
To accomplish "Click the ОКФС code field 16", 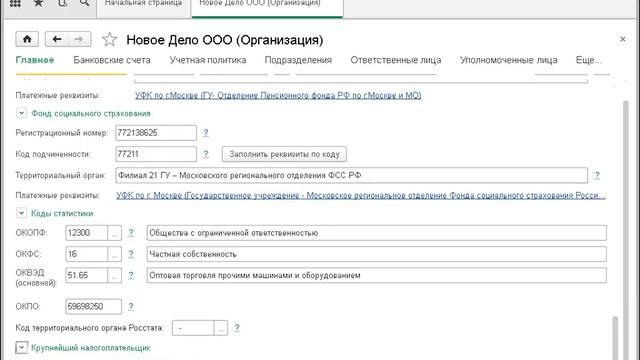I will point(87,254).
